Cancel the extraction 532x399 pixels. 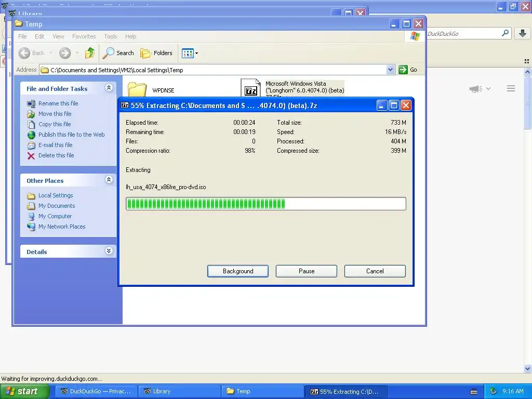click(x=375, y=271)
